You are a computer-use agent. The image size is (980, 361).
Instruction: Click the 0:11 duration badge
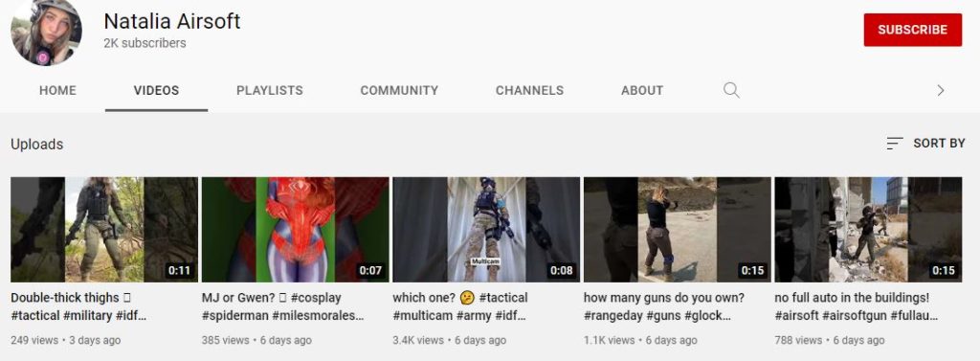[x=179, y=270]
